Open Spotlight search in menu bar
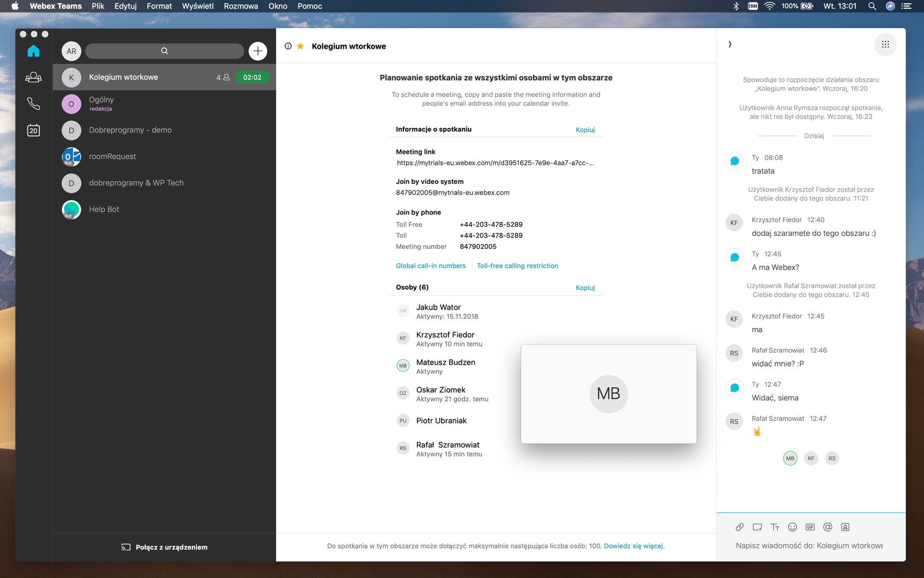 click(x=872, y=6)
